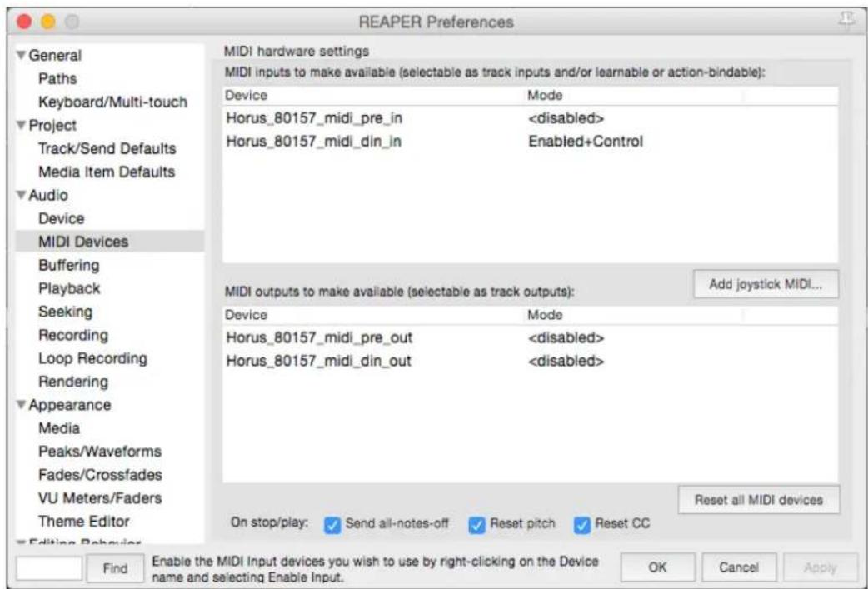Image resolution: width=868 pixels, height=589 pixels.
Task: Toggle Send all-notes-off checkbox
Action: click(x=332, y=524)
